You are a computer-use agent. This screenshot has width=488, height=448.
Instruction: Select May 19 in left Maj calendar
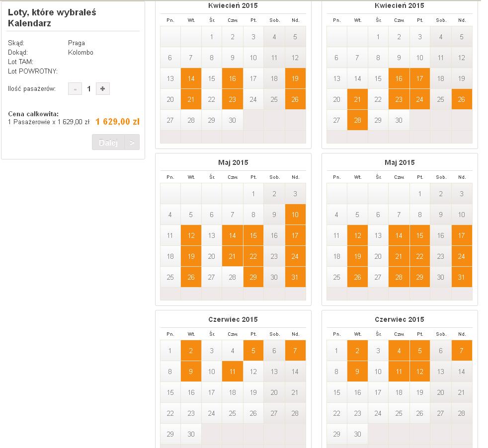pyautogui.click(x=191, y=256)
